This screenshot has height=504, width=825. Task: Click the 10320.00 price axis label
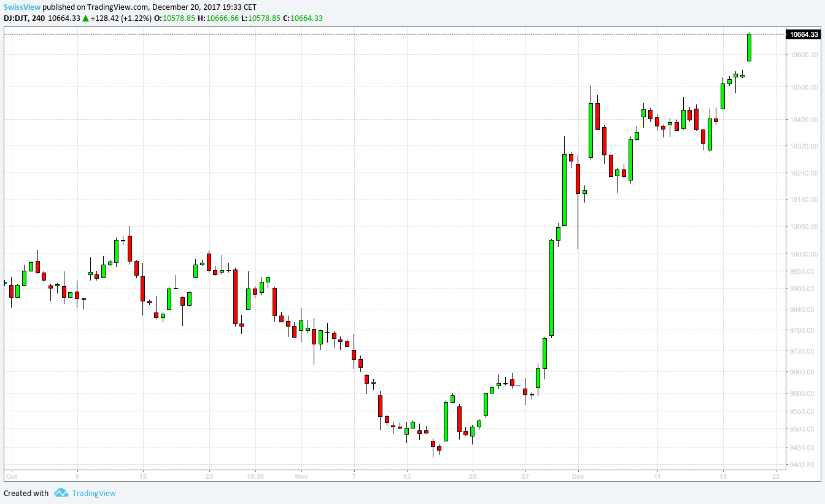[805, 146]
